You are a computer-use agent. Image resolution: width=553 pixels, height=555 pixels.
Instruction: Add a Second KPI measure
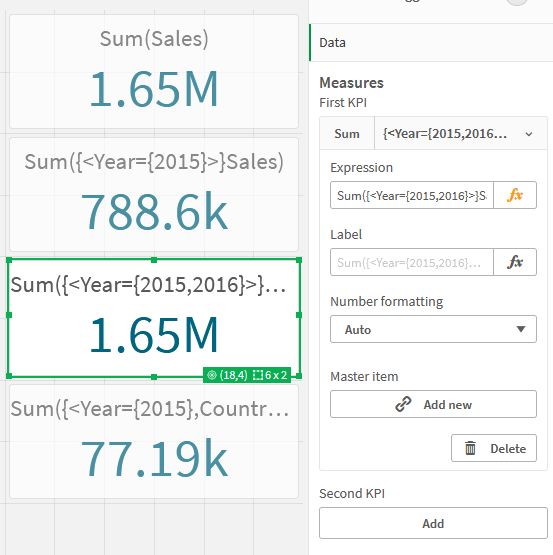pyautogui.click(x=433, y=523)
